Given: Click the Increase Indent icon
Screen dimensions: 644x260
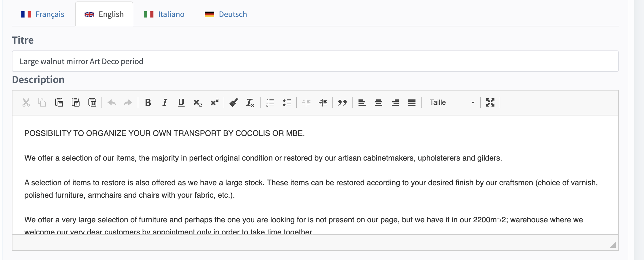Looking at the screenshot, I should 323,103.
